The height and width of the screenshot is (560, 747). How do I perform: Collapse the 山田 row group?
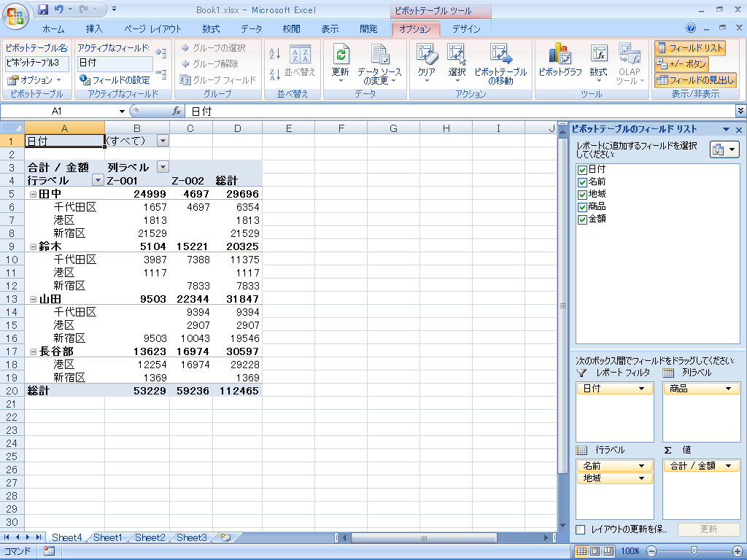[34, 299]
